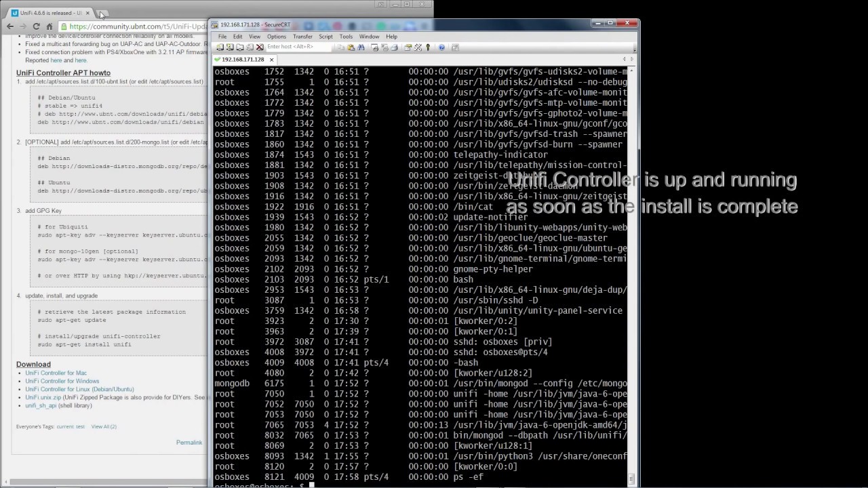Click the 'current' tag link
Viewport: 868px width, 488px height.
point(65,426)
